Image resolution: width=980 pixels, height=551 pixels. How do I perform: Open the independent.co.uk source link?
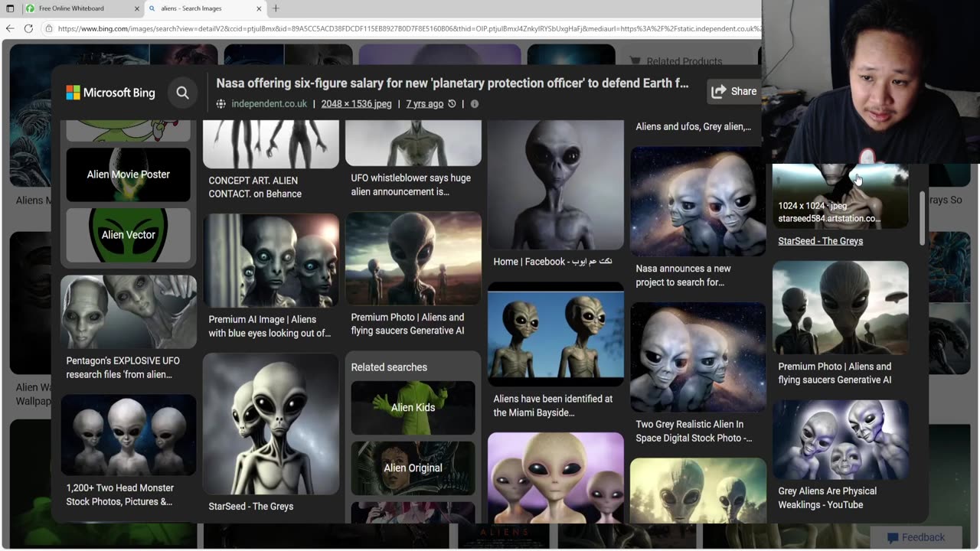click(x=269, y=104)
